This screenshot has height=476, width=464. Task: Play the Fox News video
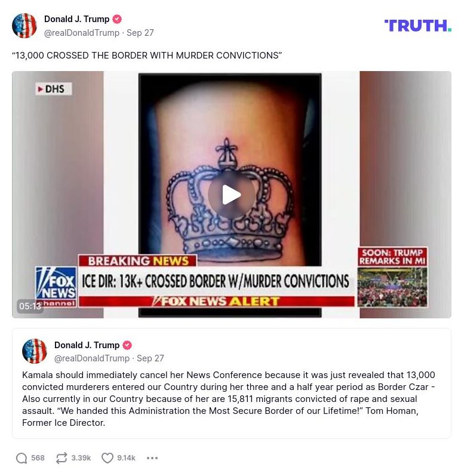pos(232,195)
